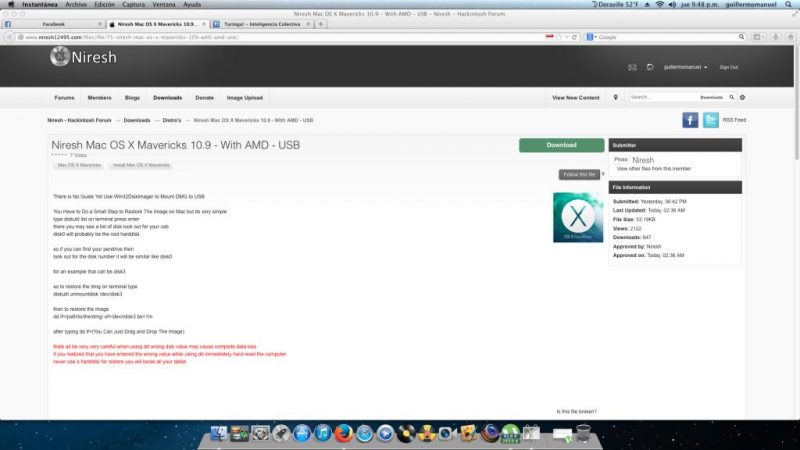This screenshot has height=450, width=800.
Task: Open the Forums nav item
Action: tap(64, 97)
